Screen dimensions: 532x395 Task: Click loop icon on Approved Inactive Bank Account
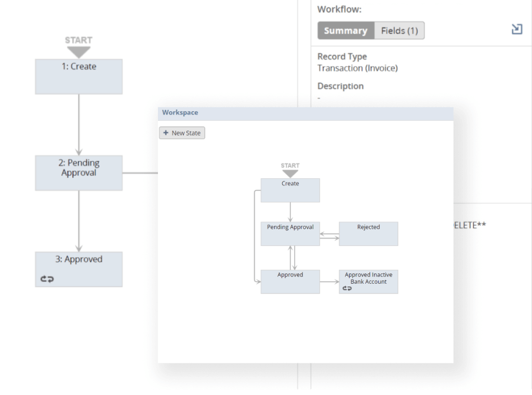pyautogui.click(x=347, y=288)
